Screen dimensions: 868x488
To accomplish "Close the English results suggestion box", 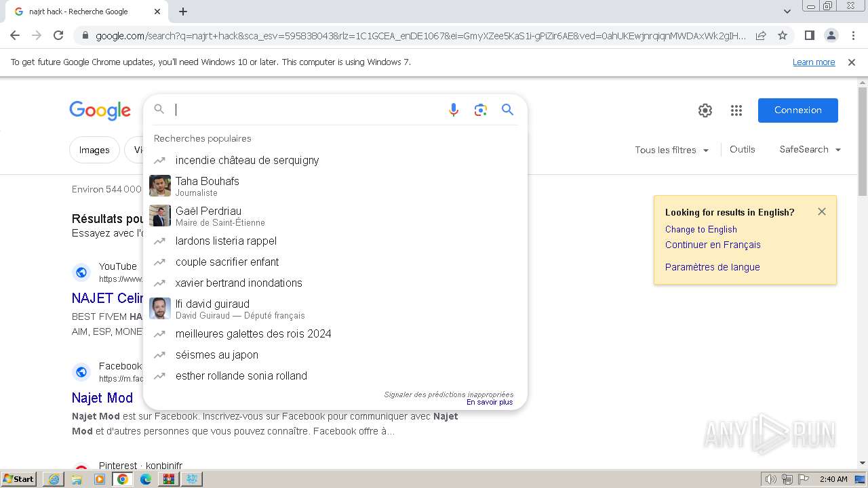I will tap(822, 211).
